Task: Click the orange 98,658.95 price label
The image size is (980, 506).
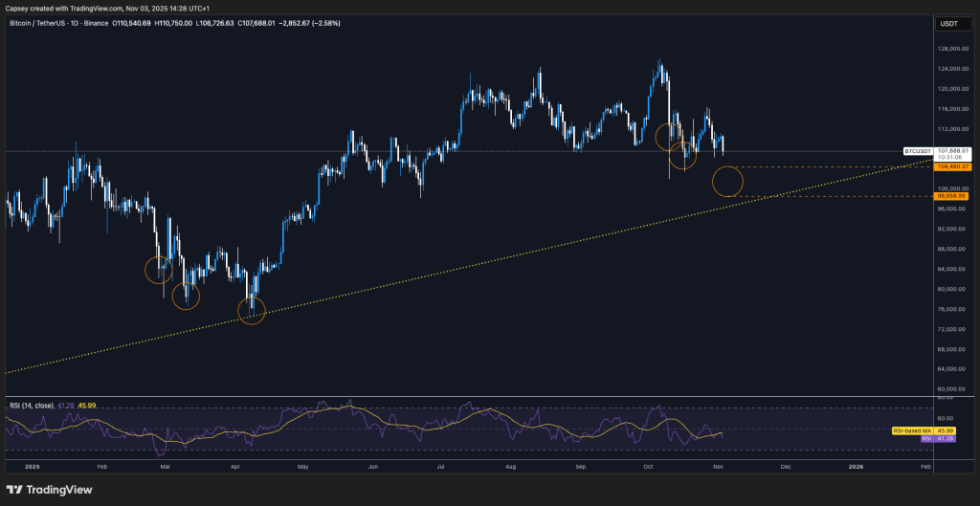Action: pyautogui.click(x=951, y=196)
